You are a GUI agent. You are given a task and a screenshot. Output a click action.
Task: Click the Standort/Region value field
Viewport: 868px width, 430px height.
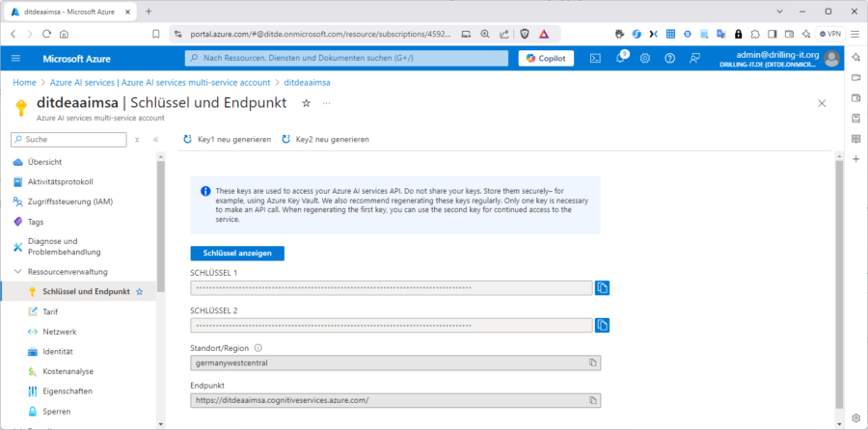pyautogui.click(x=395, y=363)
